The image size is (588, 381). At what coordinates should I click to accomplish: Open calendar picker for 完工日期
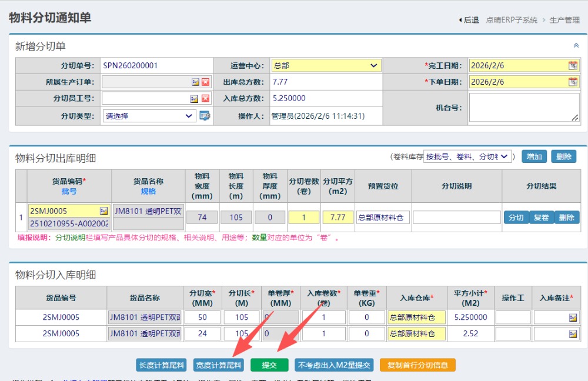tap(573, 66)
